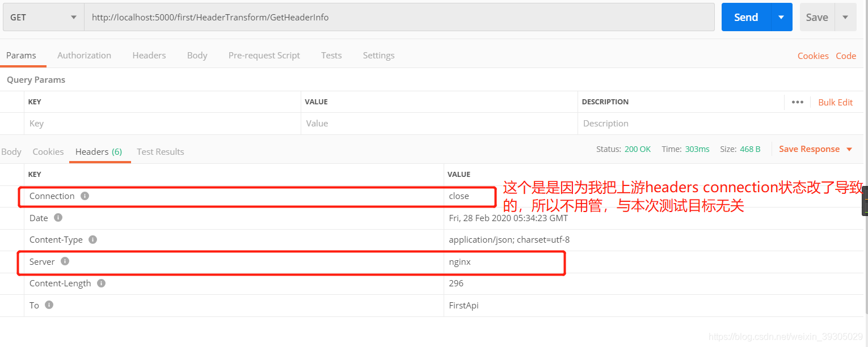Click the info icon next to Server
This screenshot has height=347, width=868.
(65, 261)
